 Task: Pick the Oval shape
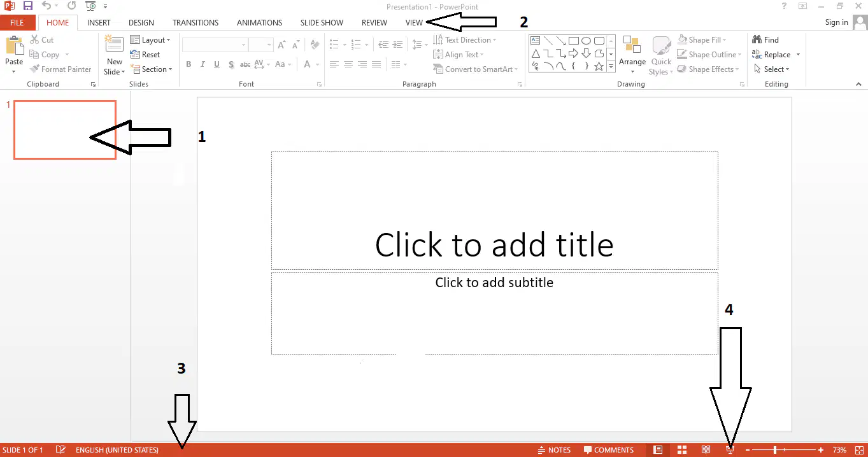point(586,40)
